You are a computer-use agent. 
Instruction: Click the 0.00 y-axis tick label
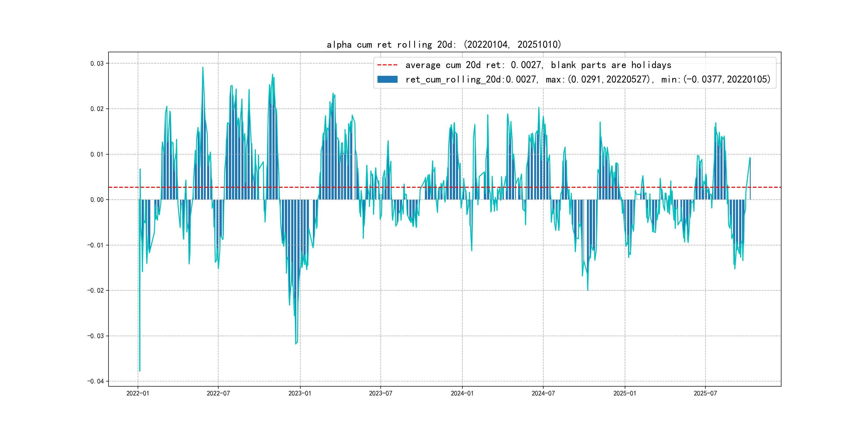tap(97, 200)
